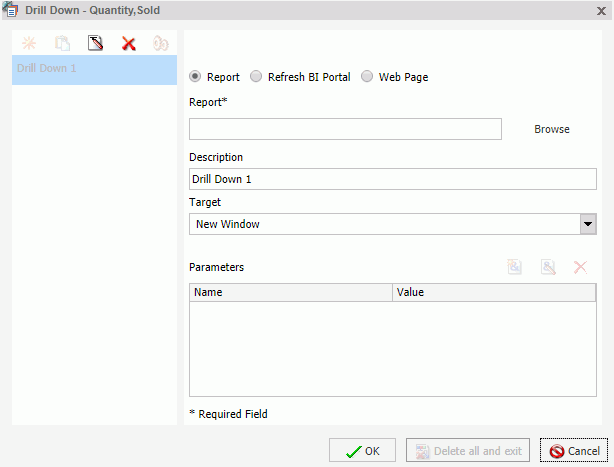614x467 pixels.
Task: Click the Report file input field
Action: 345,129
